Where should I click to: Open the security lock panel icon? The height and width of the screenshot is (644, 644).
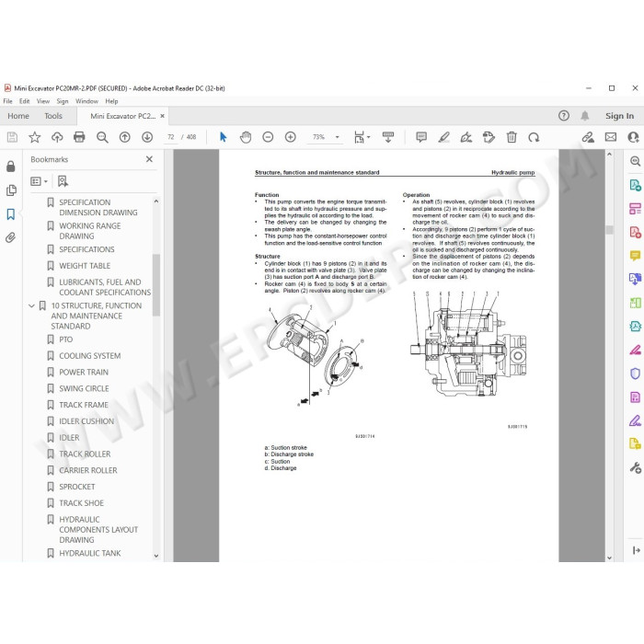11,166
